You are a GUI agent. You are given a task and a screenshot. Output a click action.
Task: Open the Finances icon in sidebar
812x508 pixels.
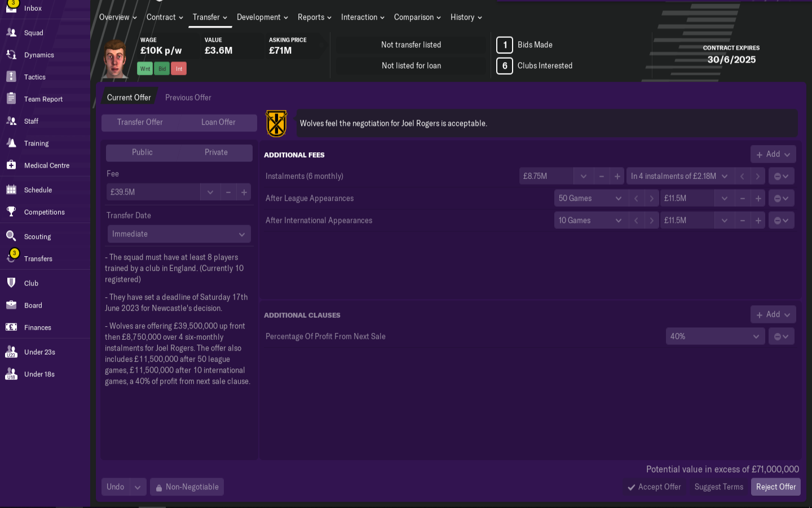(11, 327)
